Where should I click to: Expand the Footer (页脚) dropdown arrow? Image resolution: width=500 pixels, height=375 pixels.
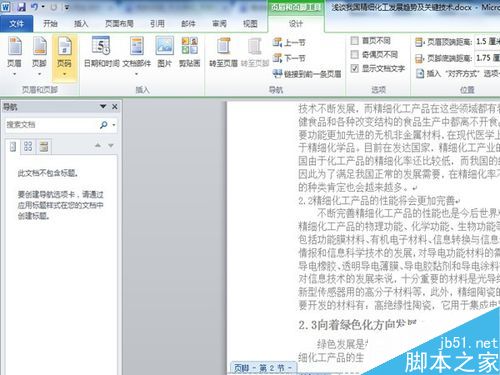pos(39,74)
